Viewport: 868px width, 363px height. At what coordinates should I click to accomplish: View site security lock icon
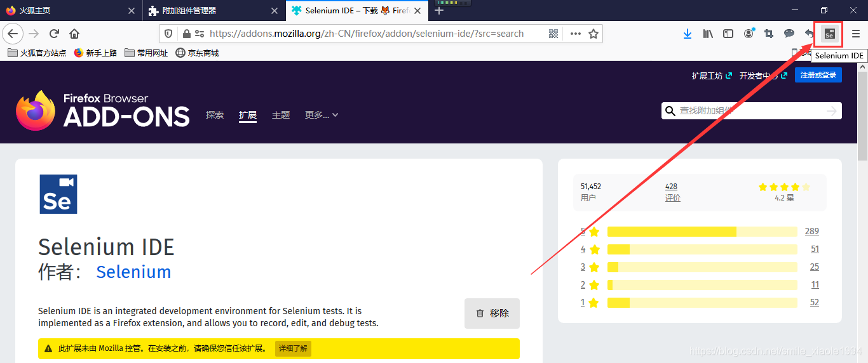(186, 34)
